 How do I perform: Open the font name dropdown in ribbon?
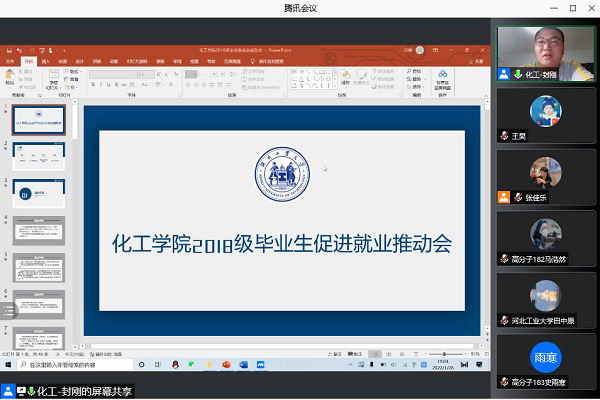133,72
